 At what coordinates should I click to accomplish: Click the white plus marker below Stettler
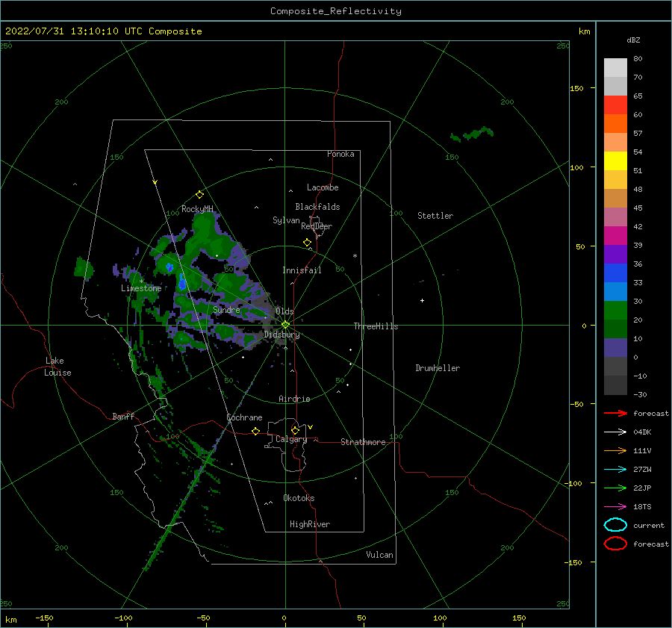[422, 300]
